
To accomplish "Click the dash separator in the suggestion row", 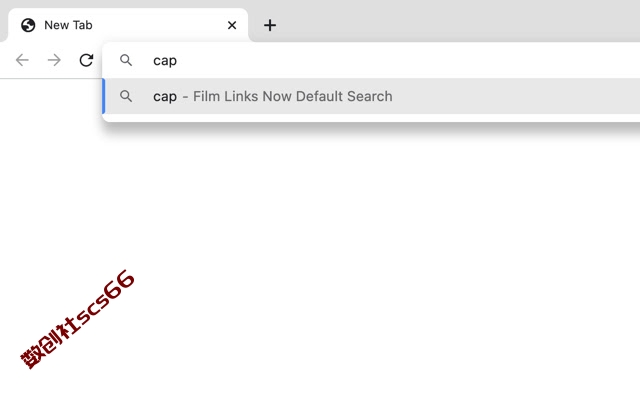I will pyautogui.click(x=185, y=97).
